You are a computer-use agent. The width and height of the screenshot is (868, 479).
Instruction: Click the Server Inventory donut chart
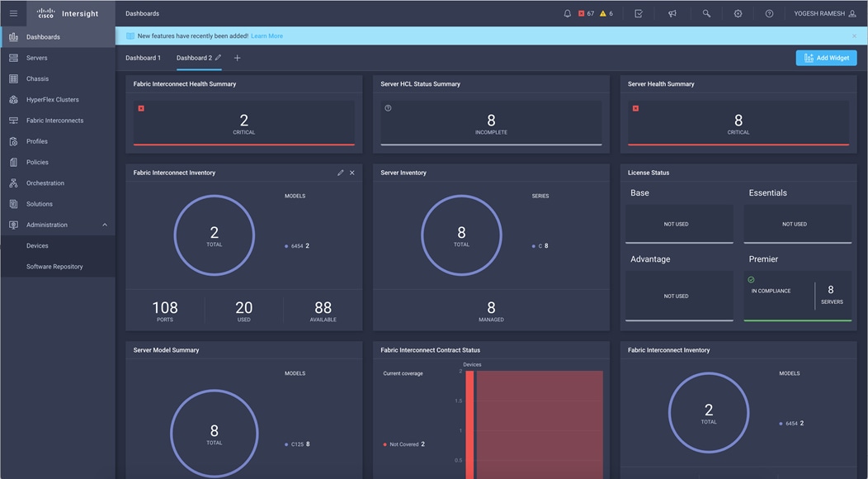tap(462, 235)
